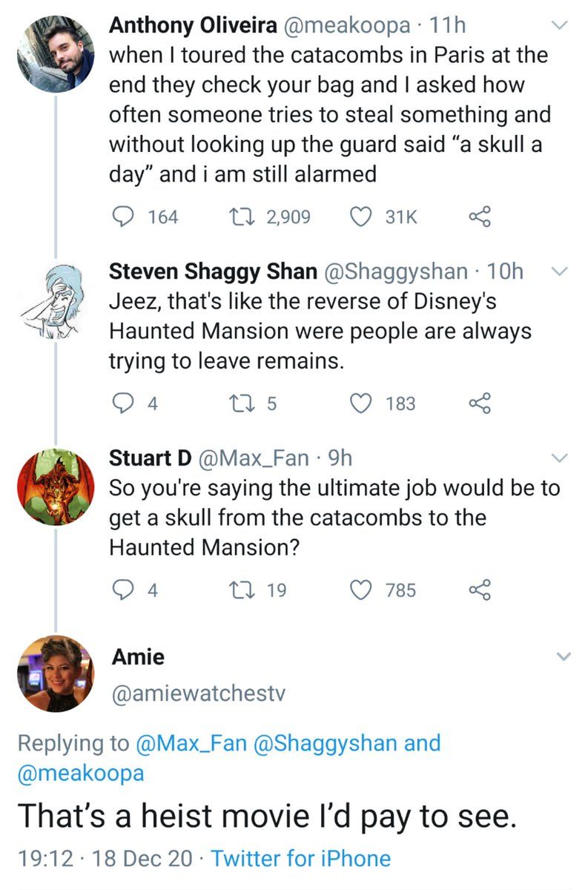
Task: Like Anthony Oliveira's tweet with 31K likes
Action: click(360, 217)
